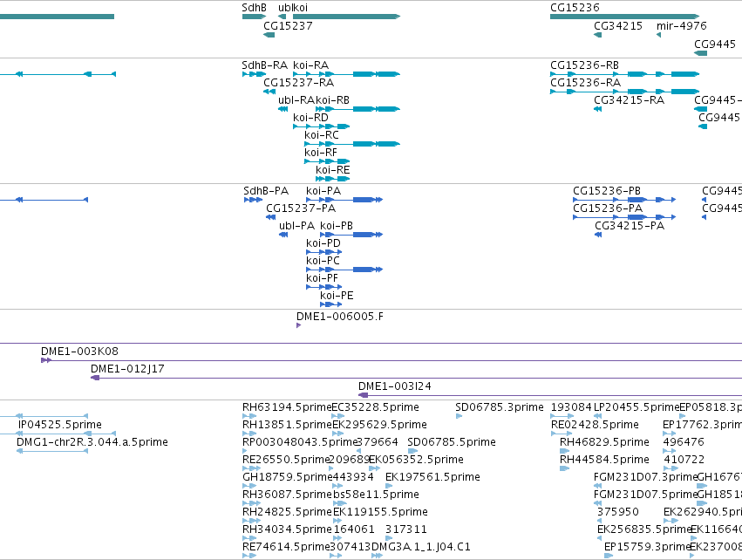Select the CG15236-PA protein label

click(608, 208)
